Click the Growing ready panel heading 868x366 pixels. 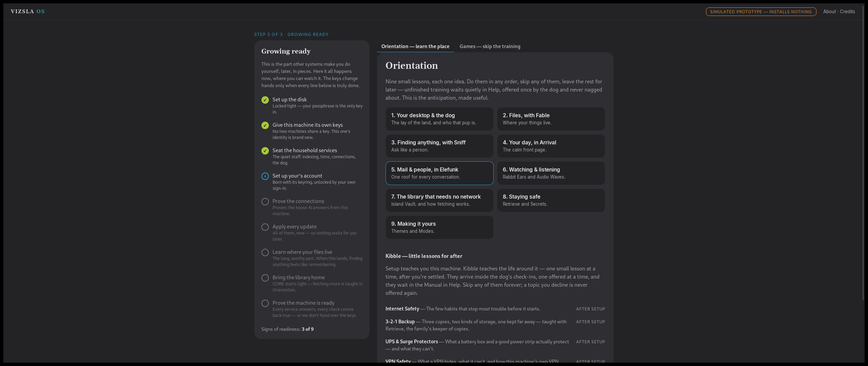click(x=286, y=51)
